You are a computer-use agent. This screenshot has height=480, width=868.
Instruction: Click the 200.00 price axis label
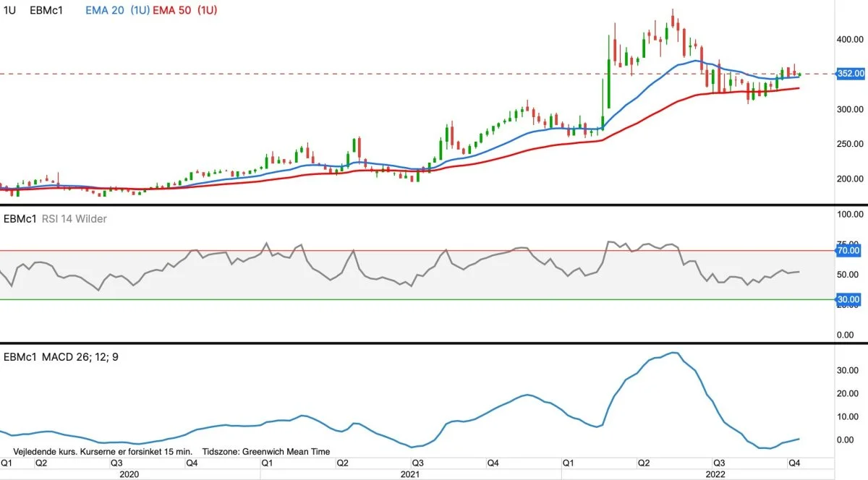point(851,179)
